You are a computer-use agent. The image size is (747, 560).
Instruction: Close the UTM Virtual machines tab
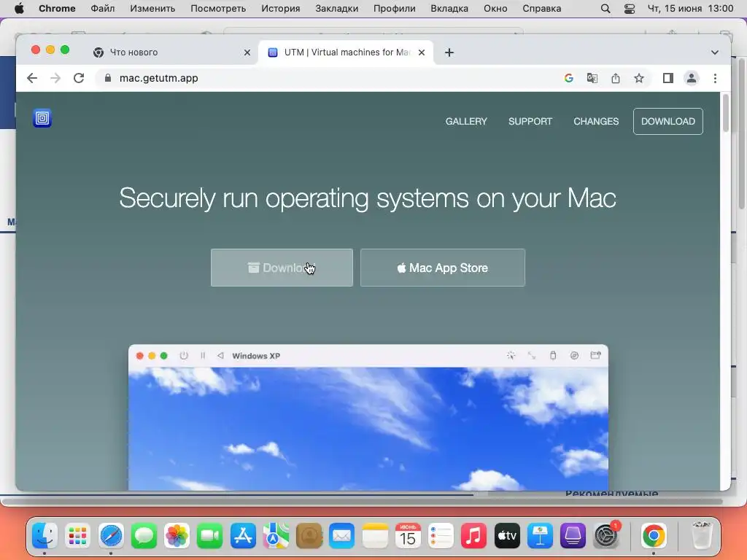coord(422,52)
